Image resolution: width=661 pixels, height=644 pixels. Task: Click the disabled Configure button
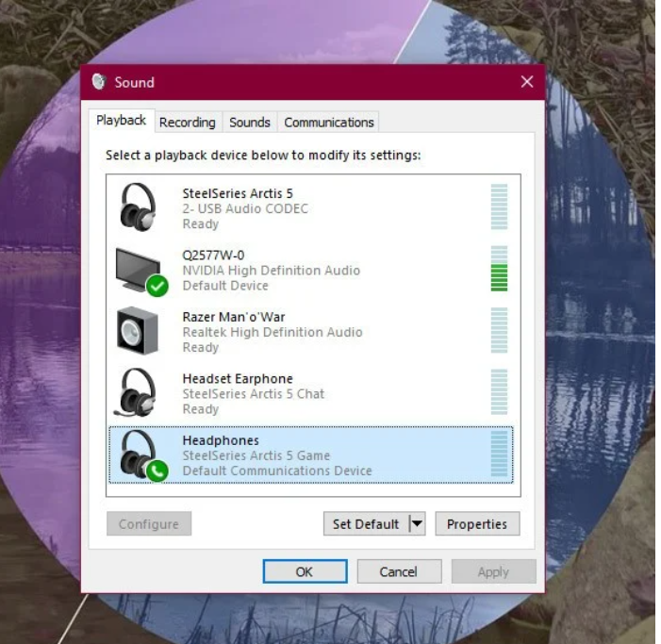point(149,524)
